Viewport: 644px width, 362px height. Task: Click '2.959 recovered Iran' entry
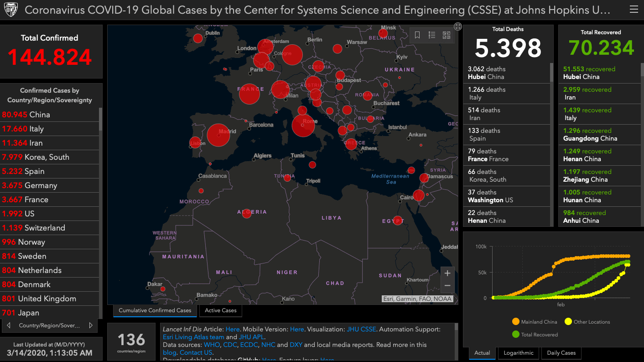tap(600, 94)
